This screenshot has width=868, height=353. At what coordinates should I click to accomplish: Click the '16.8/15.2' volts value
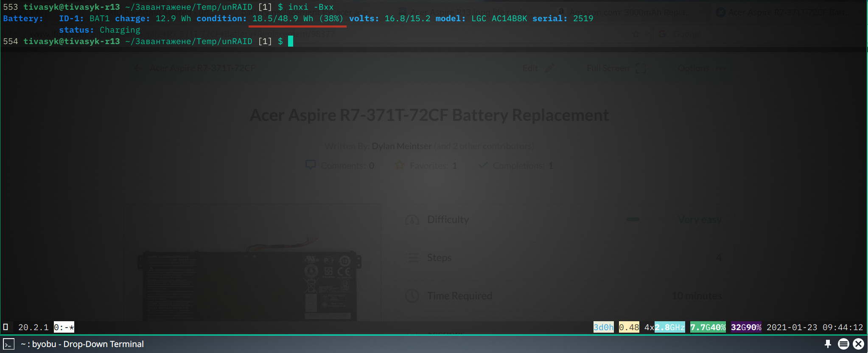click(x=407, y=19)
